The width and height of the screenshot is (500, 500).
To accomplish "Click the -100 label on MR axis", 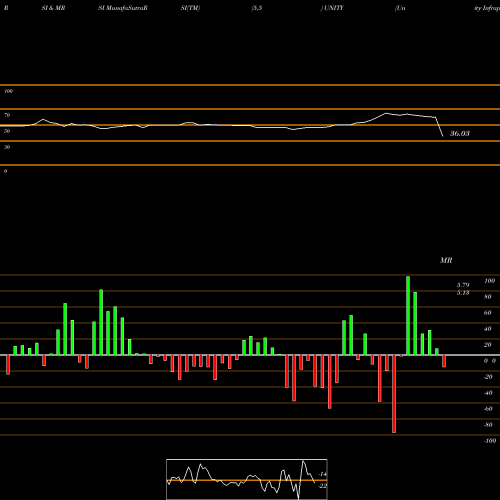I will pos(490,441).
